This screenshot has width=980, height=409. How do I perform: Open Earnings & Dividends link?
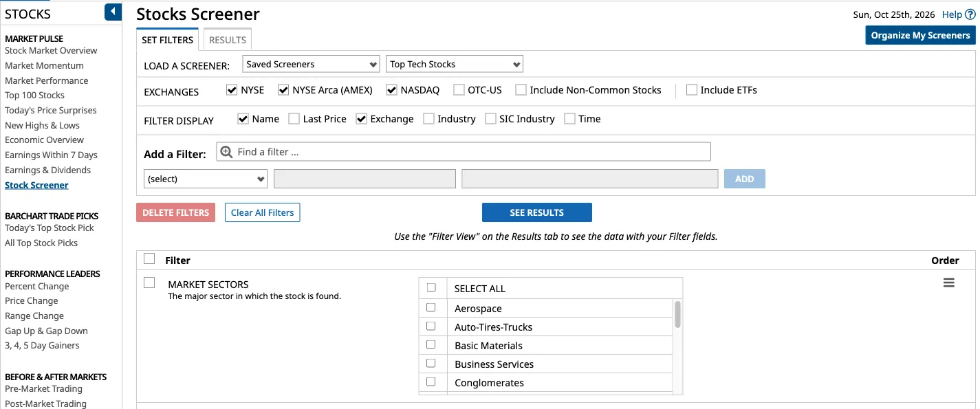click(47, 170)
